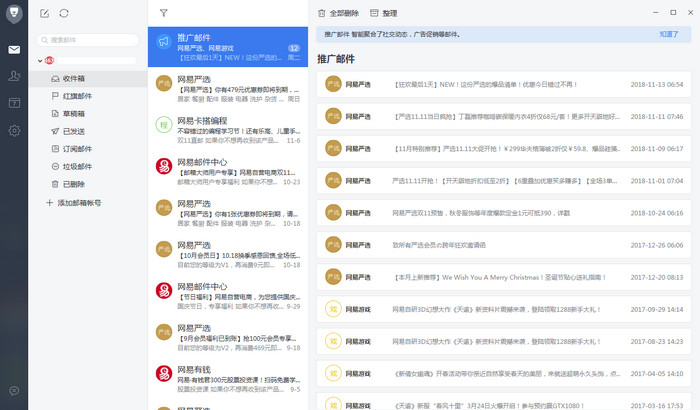The width and height of the screenshot is (700, 410).
Task: Click the 搜索邮件 search field
Action: tap(88, 40)
